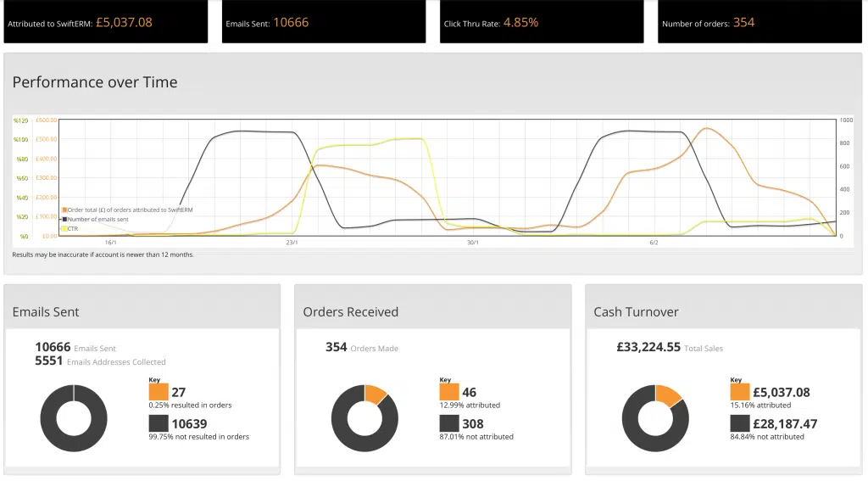The width and height of the screenshot is (868, 481).
Task: Click the 0.25% resulted in orders text
Action: click(190, 405)
